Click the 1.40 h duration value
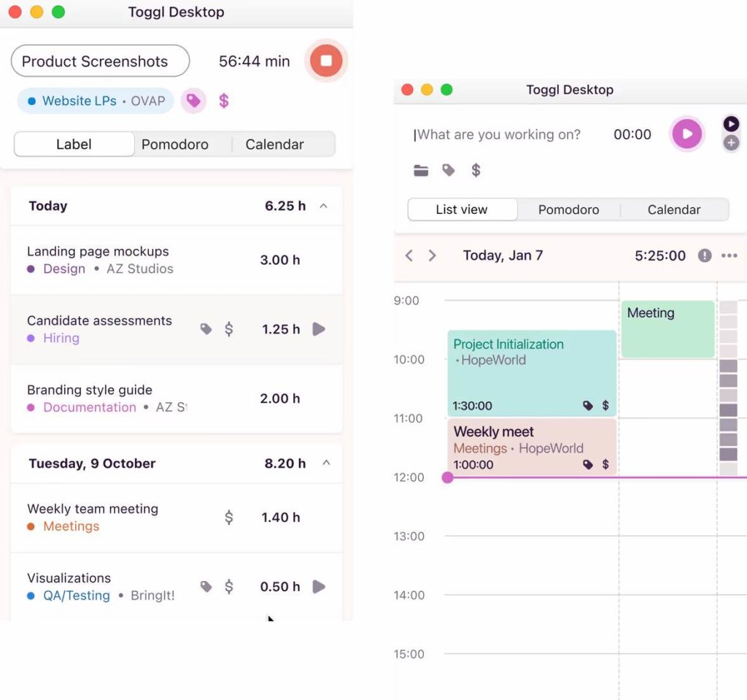Viewport: 747px width, 700px height. tap(281, 518)
